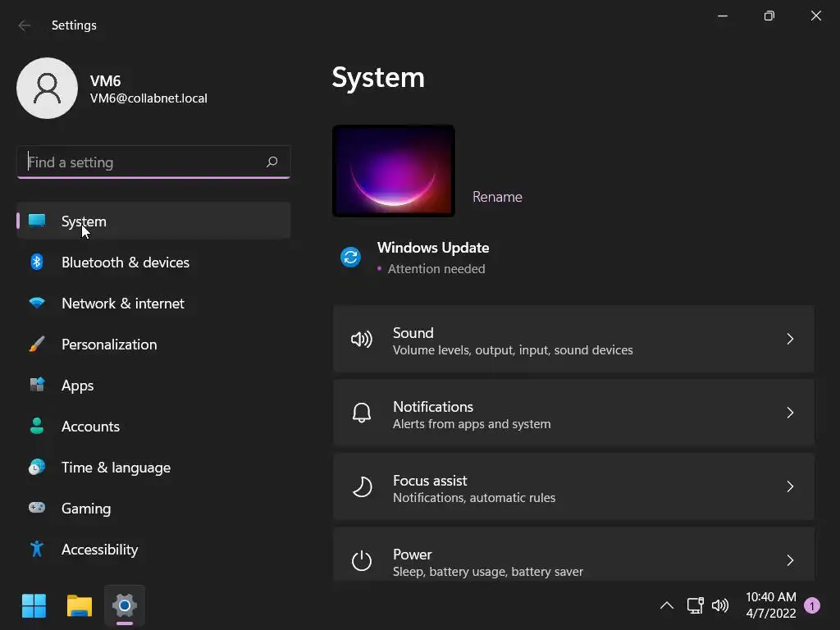Open File Explorer from taskbar

[80, 606]
